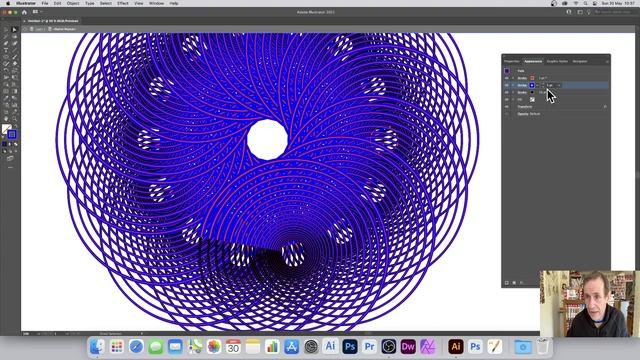
Task: Select the Eyedropper tool
Action: [x=6, y=98]
